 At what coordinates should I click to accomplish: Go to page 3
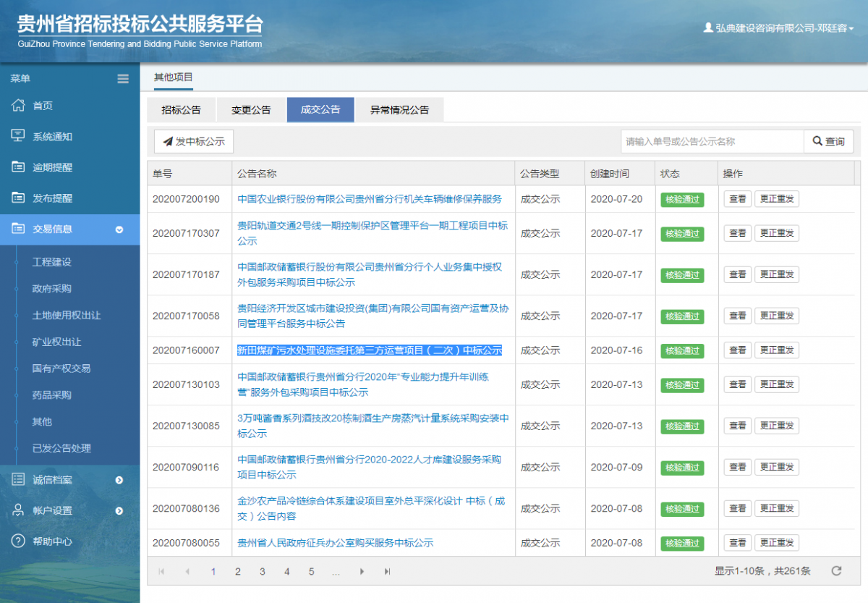pyautogui.click(x=262, y=571)
